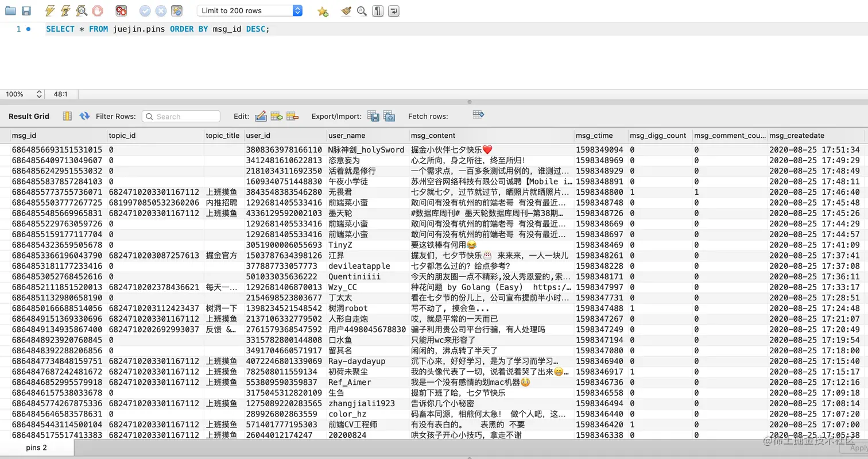Select the msg_content cell 要这铁棒有何用

[492, 245]
